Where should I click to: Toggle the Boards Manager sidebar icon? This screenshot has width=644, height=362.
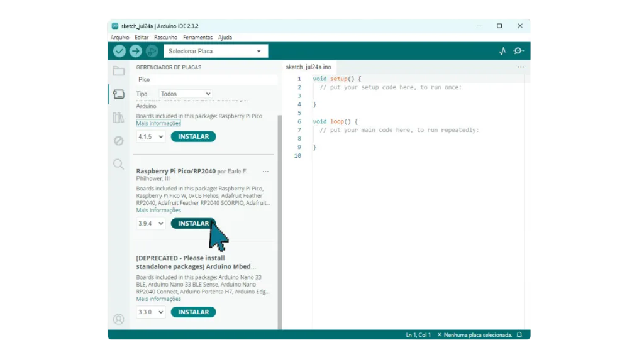click(119, 94)
